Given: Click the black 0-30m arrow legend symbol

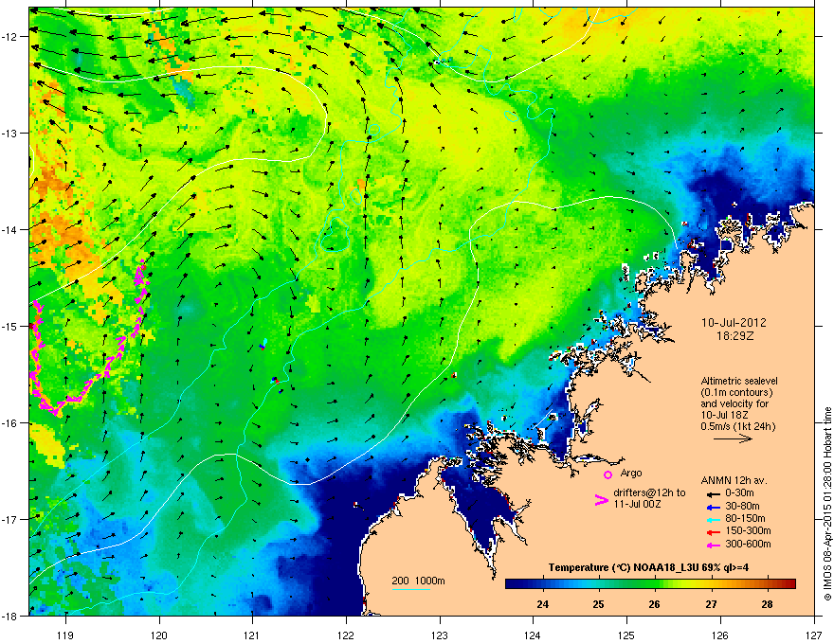Looking at the screenshot, I should (x=712, y=493).
